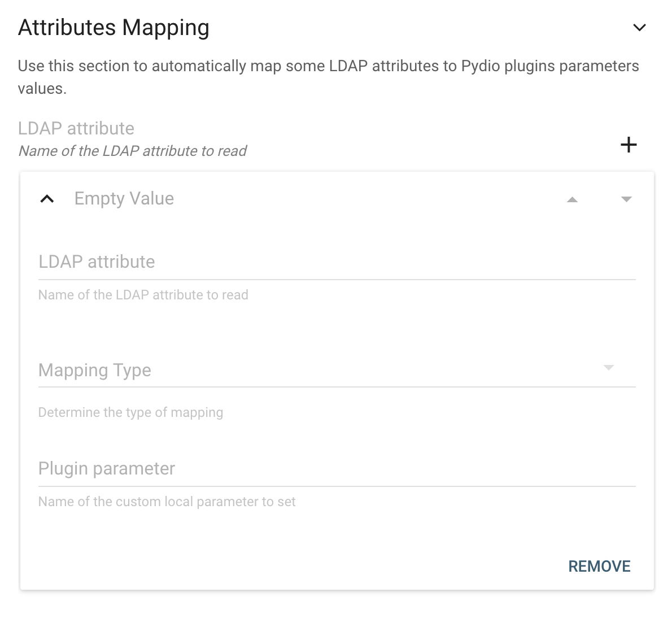Select the Empty Value entry title
Viewport: 672px width, 618px height.
click(x=124, y=199)
